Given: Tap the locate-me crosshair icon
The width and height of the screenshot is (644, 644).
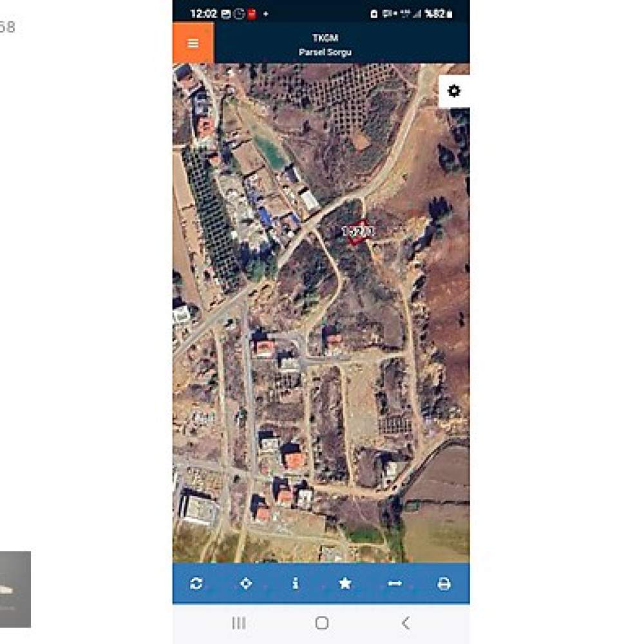Looking at the screenshot, I should 245,583.
